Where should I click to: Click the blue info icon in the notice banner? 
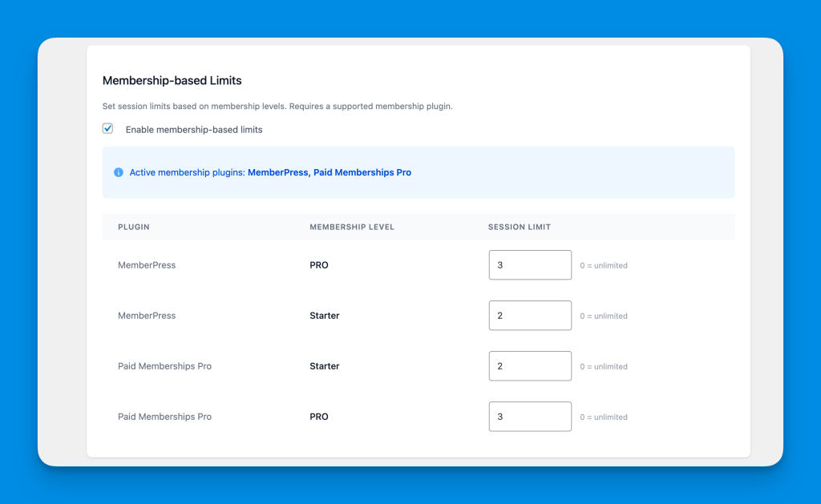pos(119,172)
